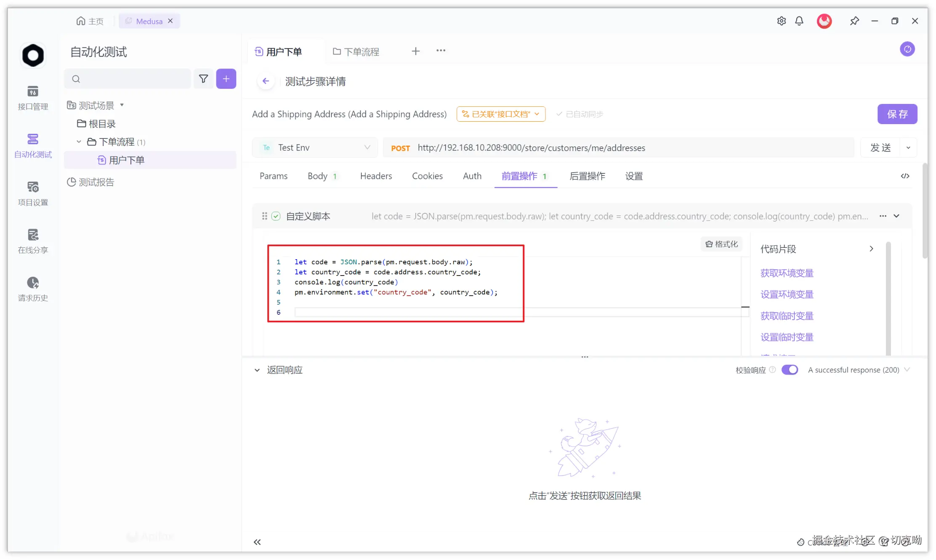Toggle the 校验响应 switch
This screenshot has height=560, width=936.
(790, 370)
